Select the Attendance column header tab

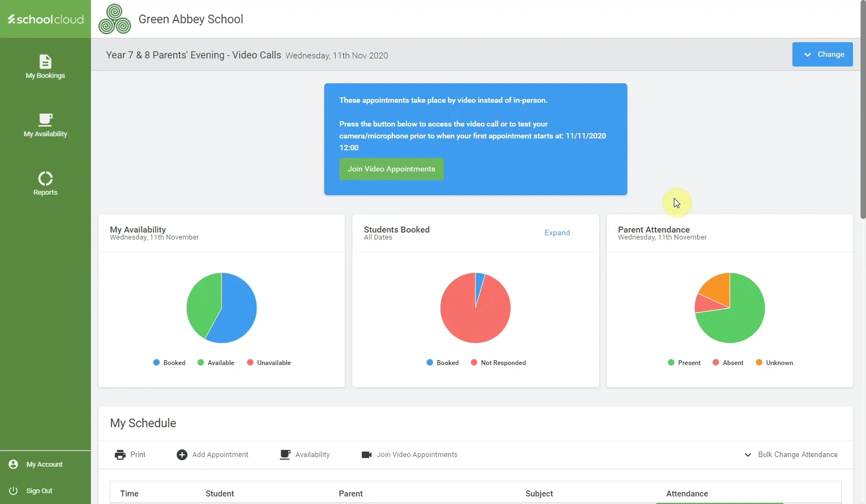(687, 493)
